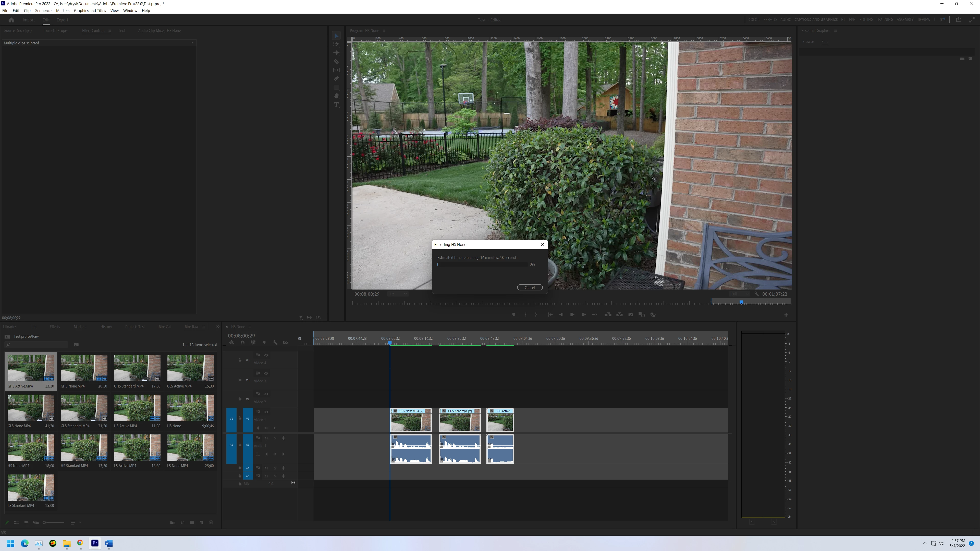
Task: Click Add Marker in program monitor
Action: pos(513,315)
